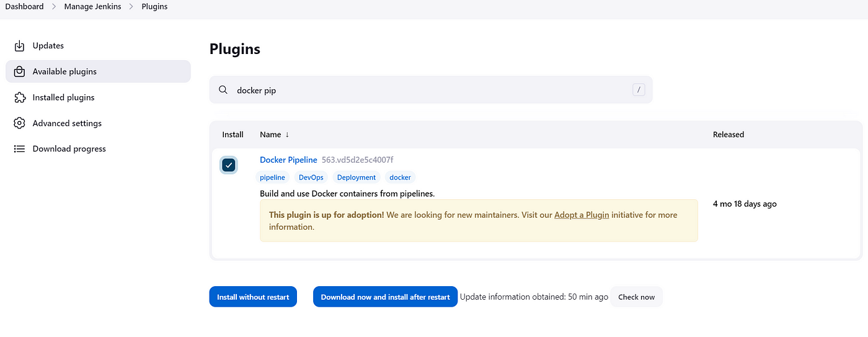View Download progress page

(98, 149)
